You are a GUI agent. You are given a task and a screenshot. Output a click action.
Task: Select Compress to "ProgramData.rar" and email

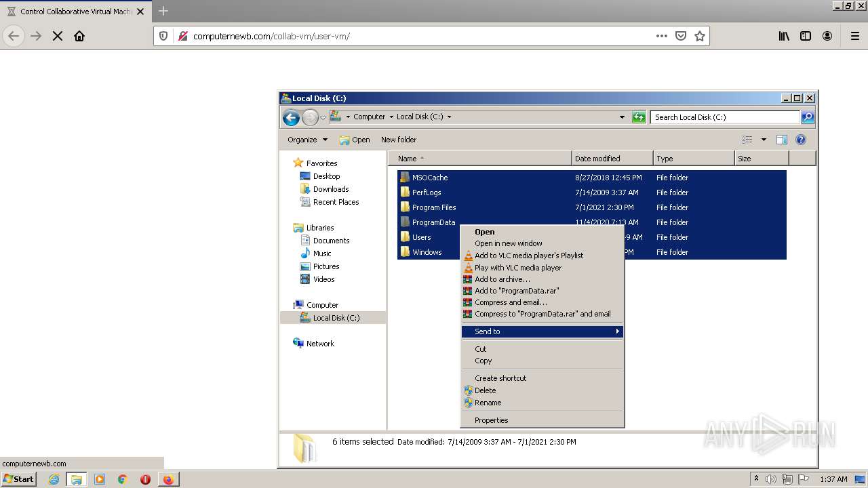point(542,314)
